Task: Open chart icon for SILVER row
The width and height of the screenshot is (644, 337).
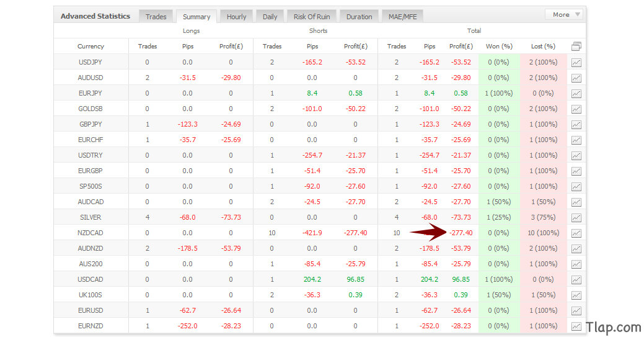Action: 576,217
